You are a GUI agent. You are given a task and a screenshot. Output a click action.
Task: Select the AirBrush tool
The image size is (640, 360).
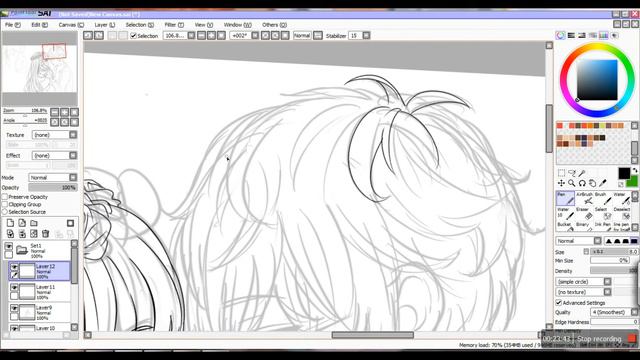(585, 198)
